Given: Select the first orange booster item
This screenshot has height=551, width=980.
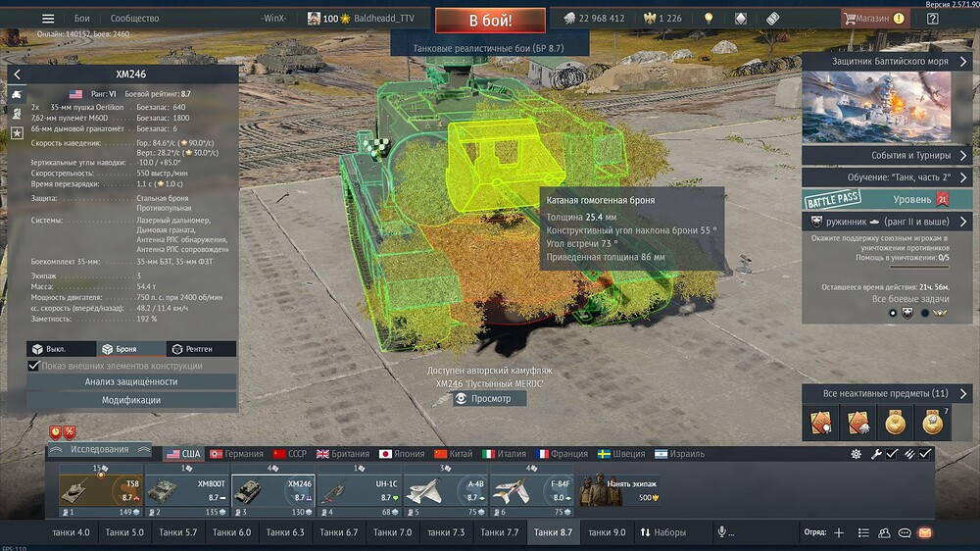Looking at the screenshot, I should click(x=820, y=423).
